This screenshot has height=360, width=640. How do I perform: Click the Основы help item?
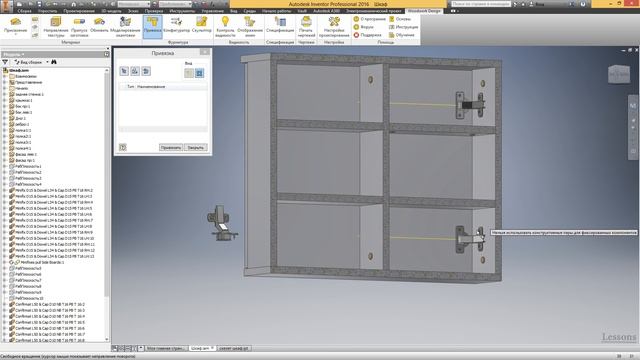(400, 19)
